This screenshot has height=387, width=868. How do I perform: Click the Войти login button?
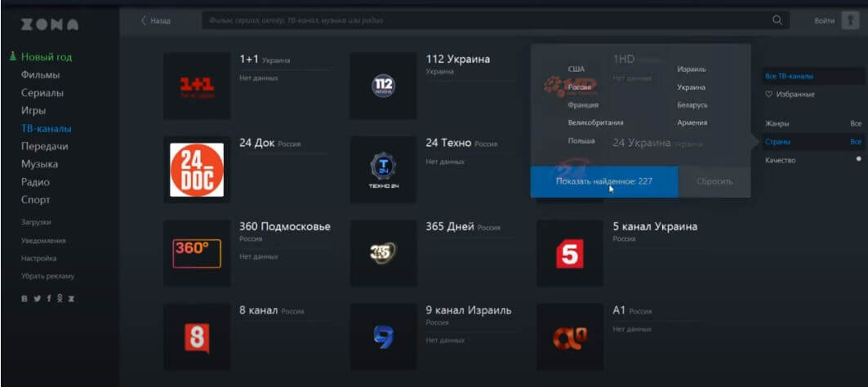pyautogui.click(x=824, y=20)
